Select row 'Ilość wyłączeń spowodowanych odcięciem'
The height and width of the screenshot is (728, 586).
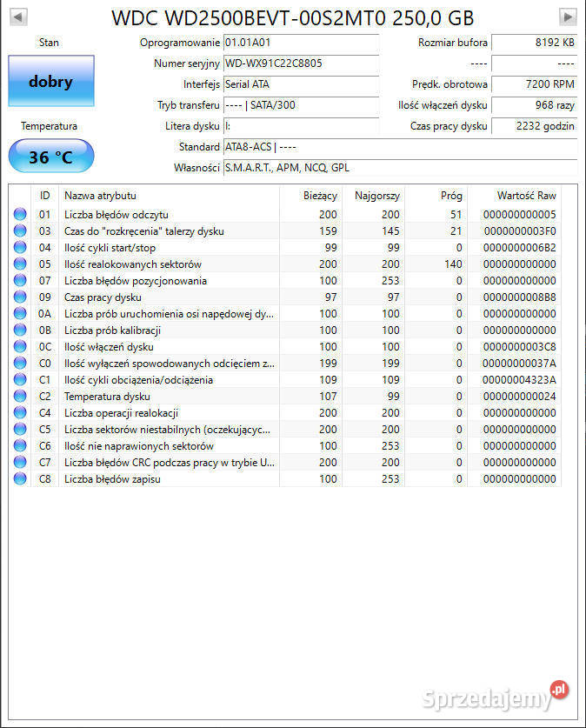tap(285, 363)
